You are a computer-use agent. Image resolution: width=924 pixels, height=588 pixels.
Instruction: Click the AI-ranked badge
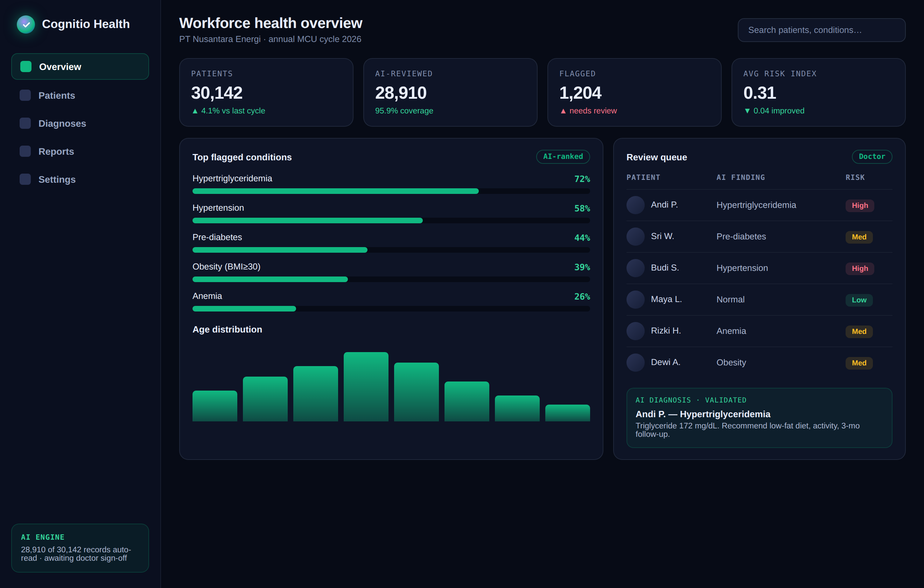pos(563,156)
